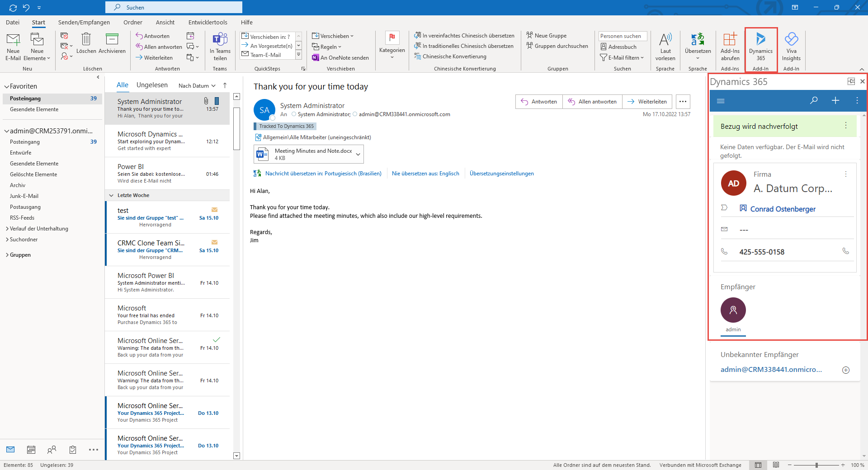
Task: Click the Personen suchen field
Action: 623,36
